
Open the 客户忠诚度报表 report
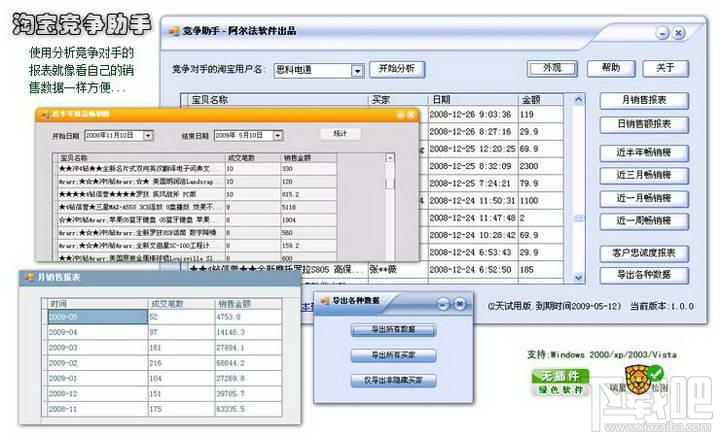click(644, 253)
